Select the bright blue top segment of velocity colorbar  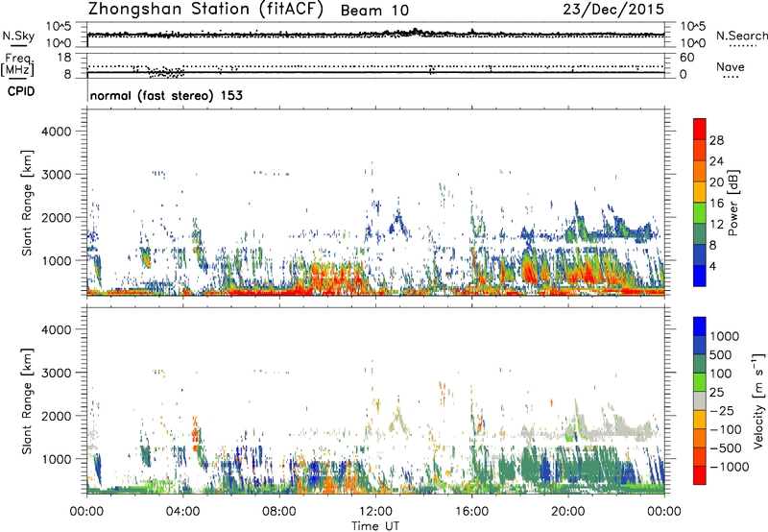(x=700, y=326)
